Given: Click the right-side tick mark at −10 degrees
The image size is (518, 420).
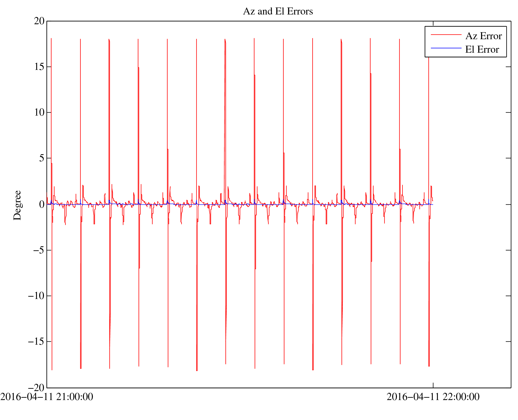Looking at the screenshot, I should (x=508, y=296).
